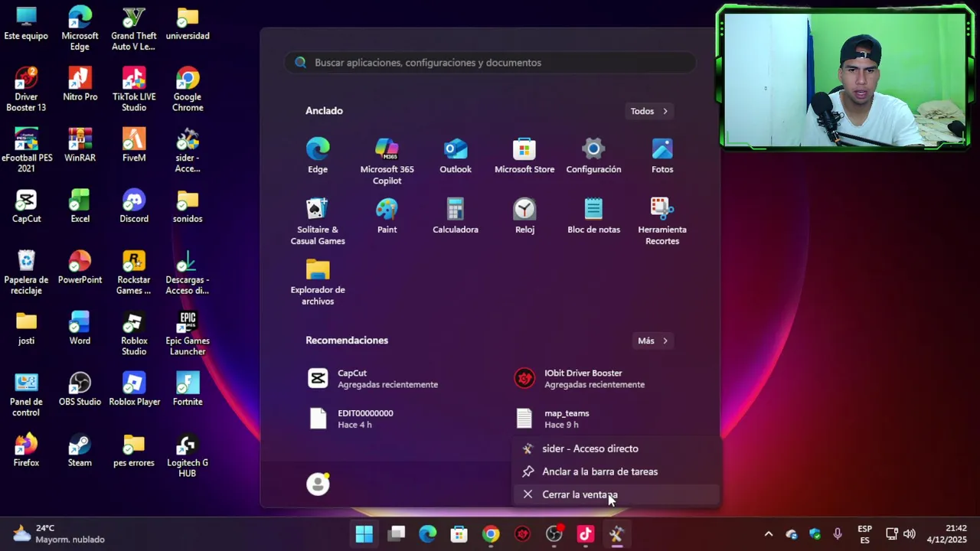The width and height of the screenshot is (980, 551).
Task: Select the Nitro Pro desktop icon
Action: tap(80, 85)
